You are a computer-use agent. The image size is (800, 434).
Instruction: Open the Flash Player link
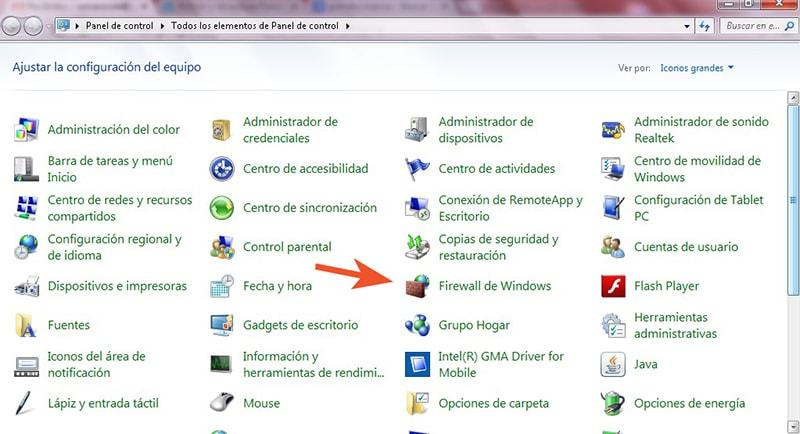pyautogui.click(x=666, y=286)
